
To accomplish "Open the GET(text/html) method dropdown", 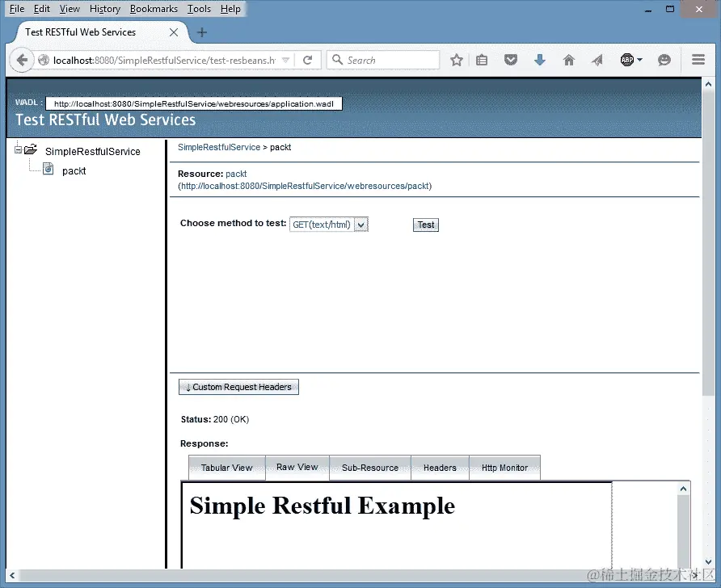I will coord(329,225).
